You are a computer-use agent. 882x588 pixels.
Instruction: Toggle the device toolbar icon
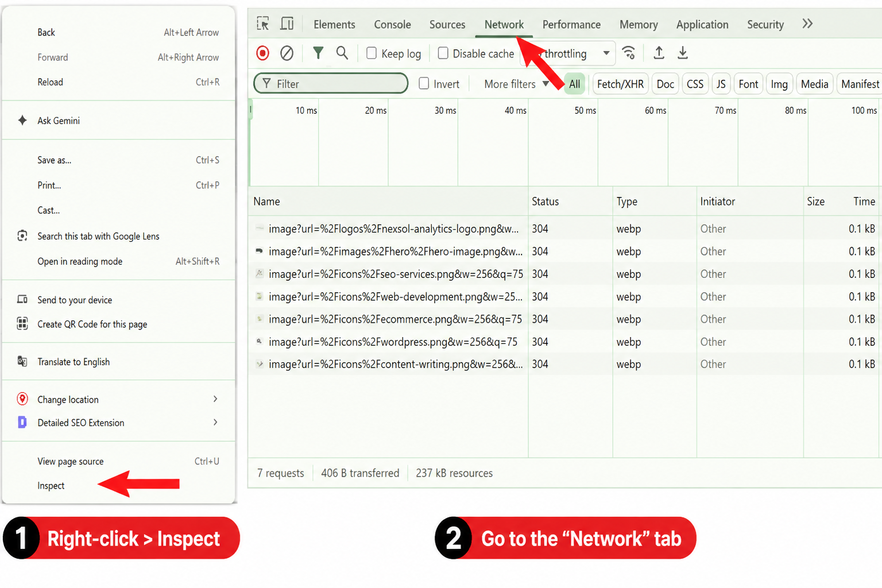(287, 24)
